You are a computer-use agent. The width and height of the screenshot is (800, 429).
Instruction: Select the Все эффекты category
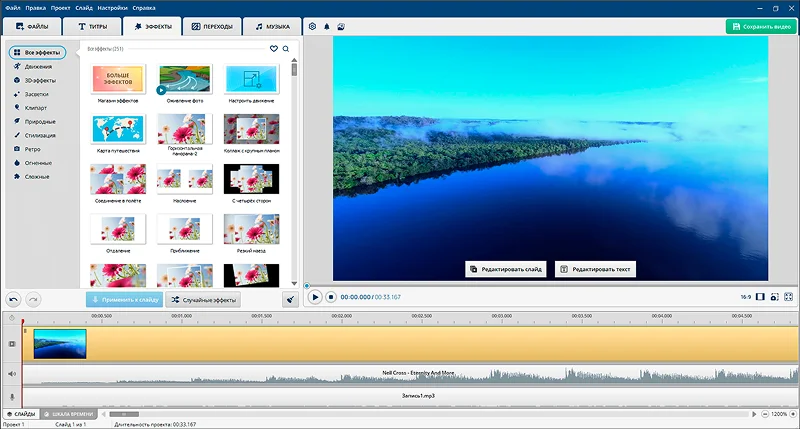coord(37,53)
